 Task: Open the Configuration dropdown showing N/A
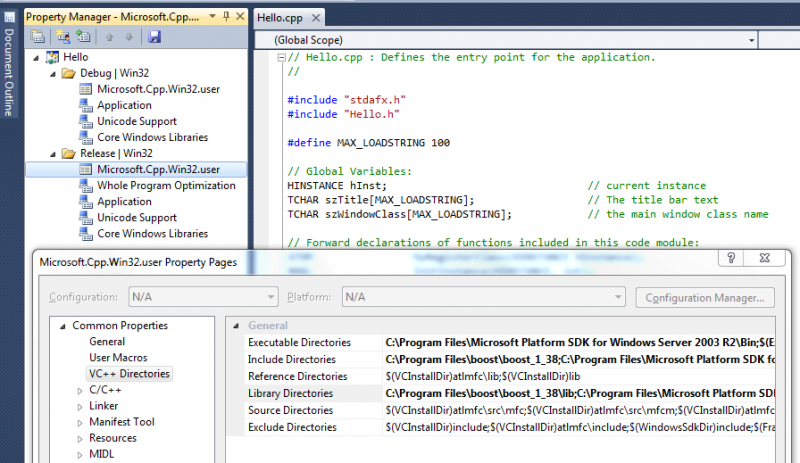tap(203, 297)
